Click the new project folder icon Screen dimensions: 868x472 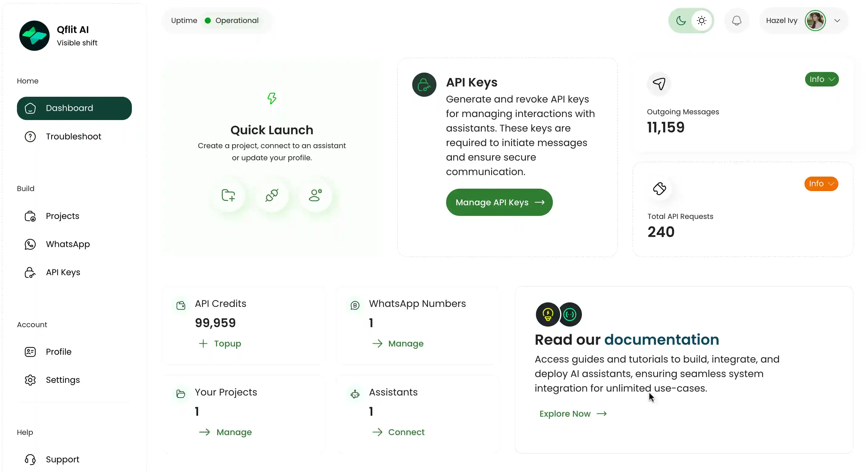tap(228, 195)
